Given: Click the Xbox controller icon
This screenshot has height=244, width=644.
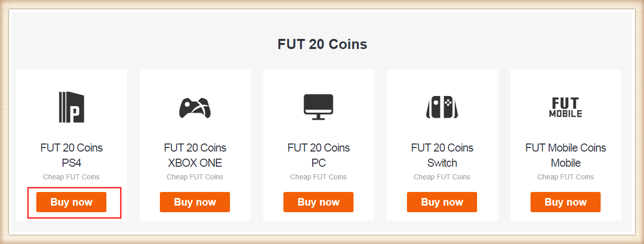Looking at the screenshot, I should (195, 107).
